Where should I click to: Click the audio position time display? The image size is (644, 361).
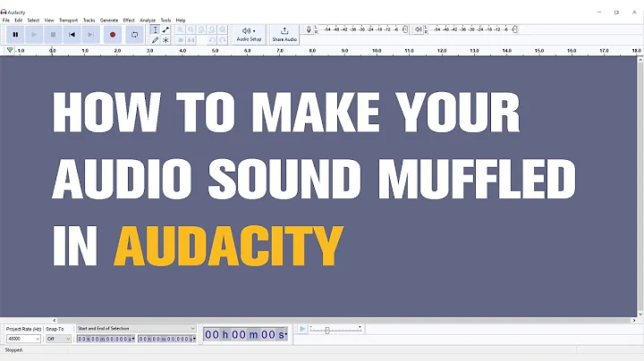click(x=244, y=335)
